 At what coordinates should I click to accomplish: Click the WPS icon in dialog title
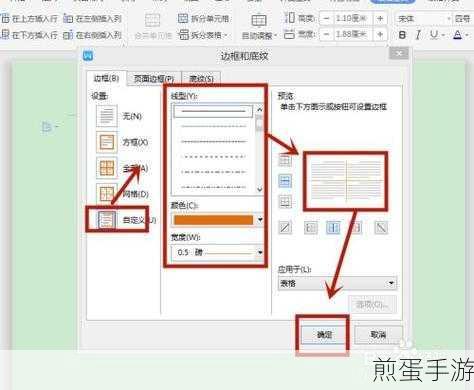pyautogui.click(x=88, y=55)
